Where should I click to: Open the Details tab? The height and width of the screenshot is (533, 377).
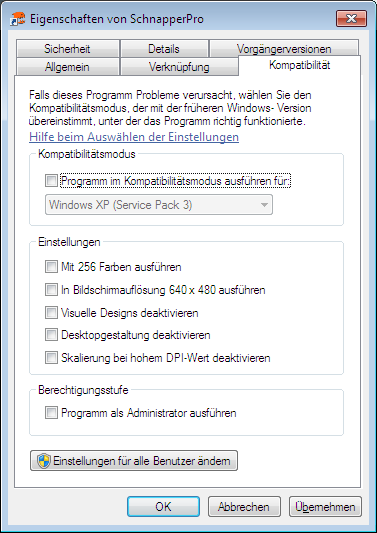(x=164, y=49)
